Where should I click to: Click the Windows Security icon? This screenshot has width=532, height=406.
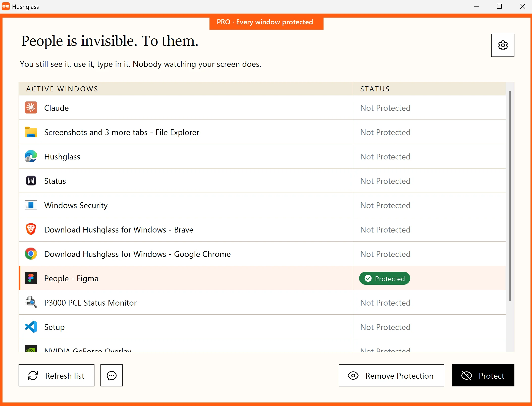tap(31, 205)
